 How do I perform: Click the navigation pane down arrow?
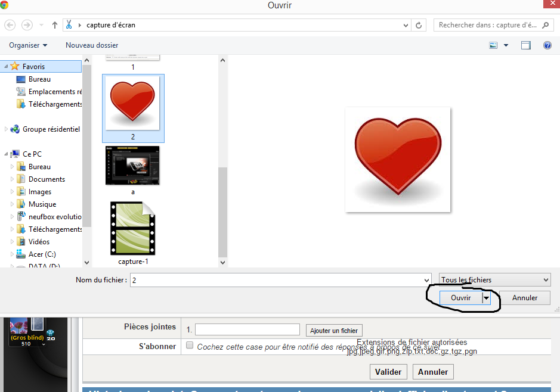click(87, 262)
